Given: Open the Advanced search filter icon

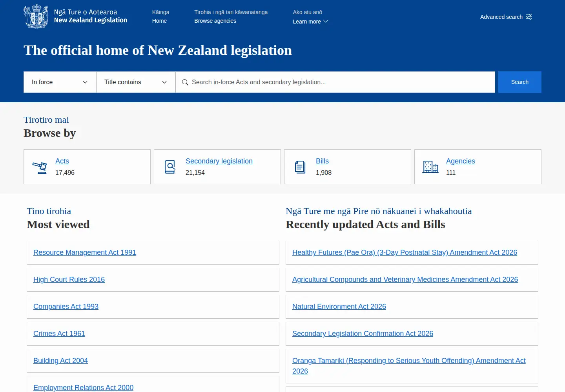Looking at the screenshot, I should [529, 17].
